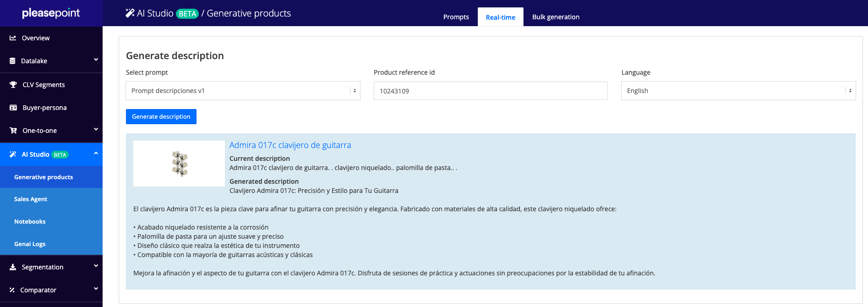Viewport: 868px width, 307px height.
Task: Click the Buyer-persona ID card icon
Action: coord(13,108)
